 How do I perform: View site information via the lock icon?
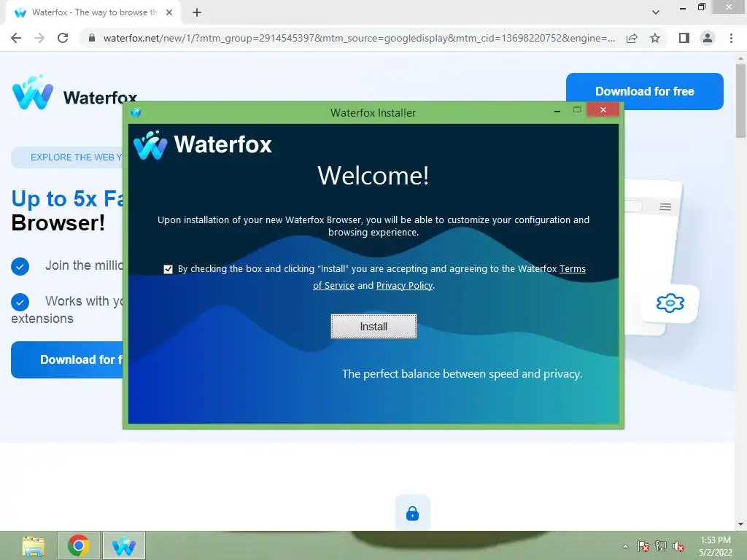point(92,38)
